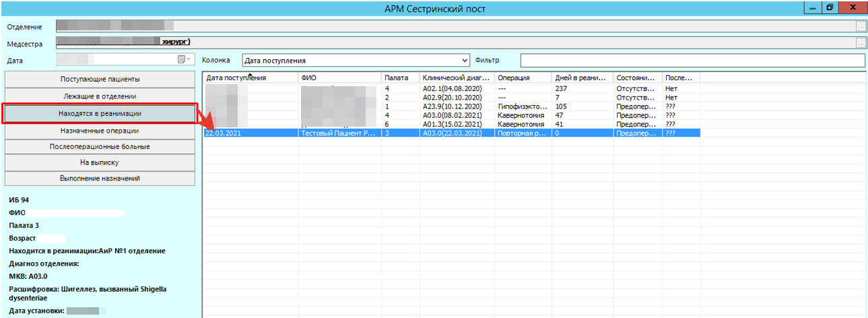Open Выполнение назначений section
868x318 pixels.
(100, 179)
